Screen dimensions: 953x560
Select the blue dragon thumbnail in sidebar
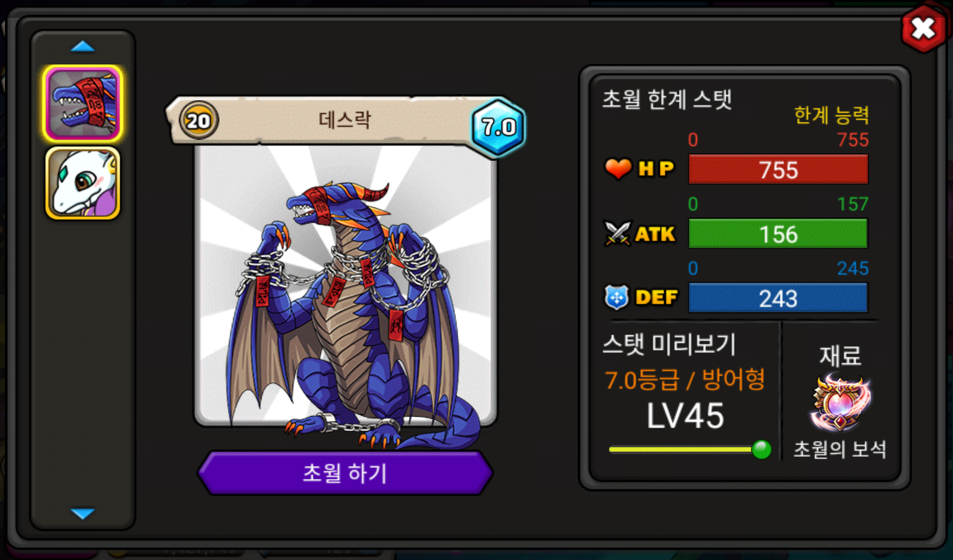coord(83,103)
